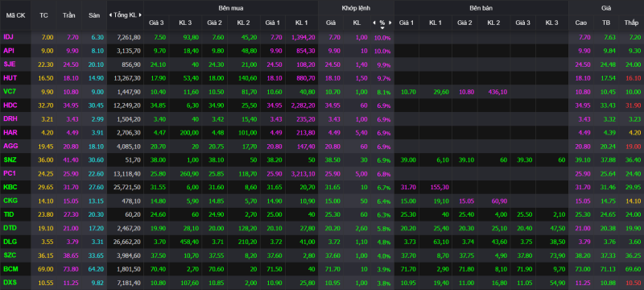Click the Khớp lệnh group header

(356, 8)
